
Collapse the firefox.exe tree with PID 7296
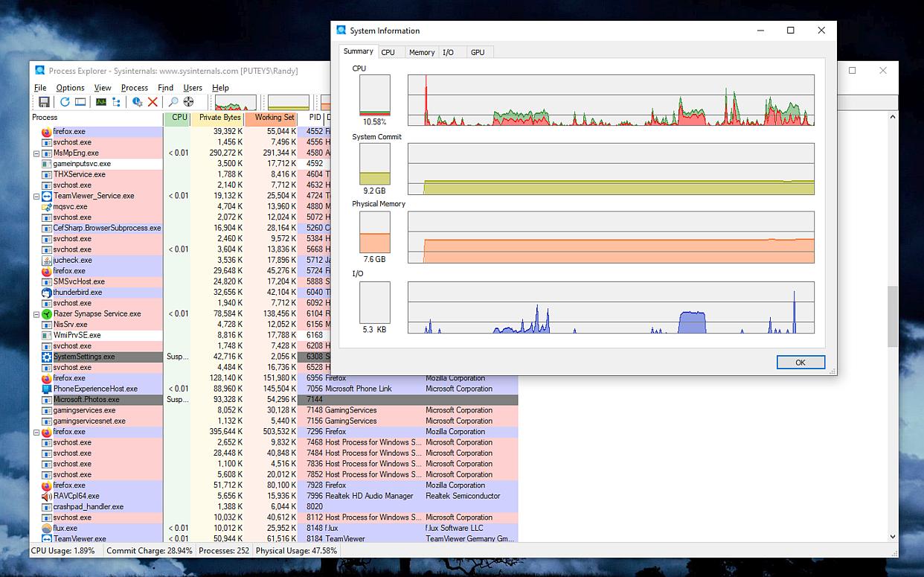[x=36, y=432]
